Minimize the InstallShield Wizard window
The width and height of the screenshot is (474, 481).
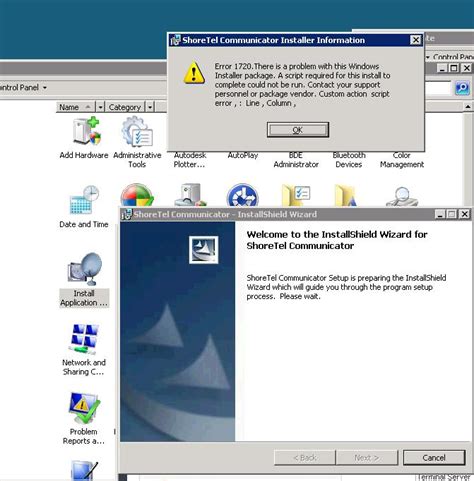(x=440, y=214)
